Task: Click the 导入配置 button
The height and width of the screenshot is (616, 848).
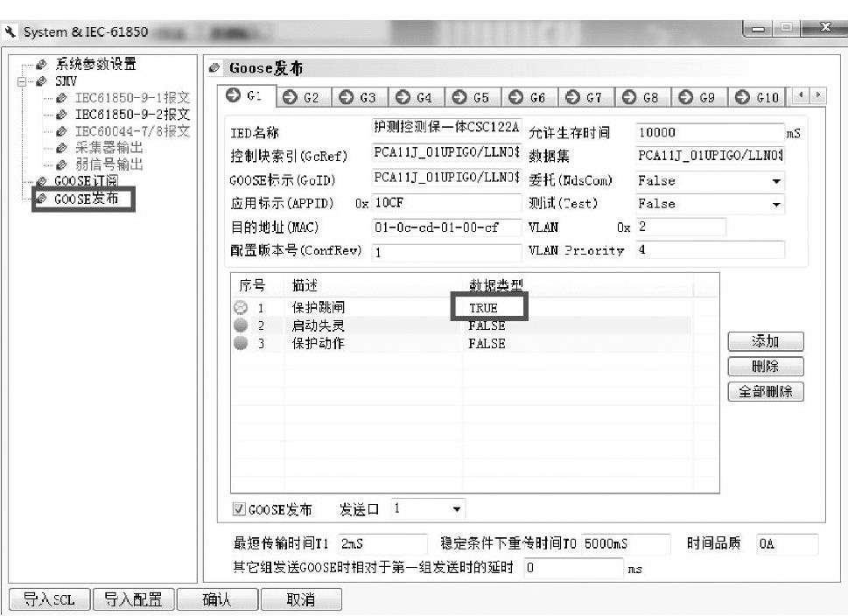Action: (x=133, y=599)
